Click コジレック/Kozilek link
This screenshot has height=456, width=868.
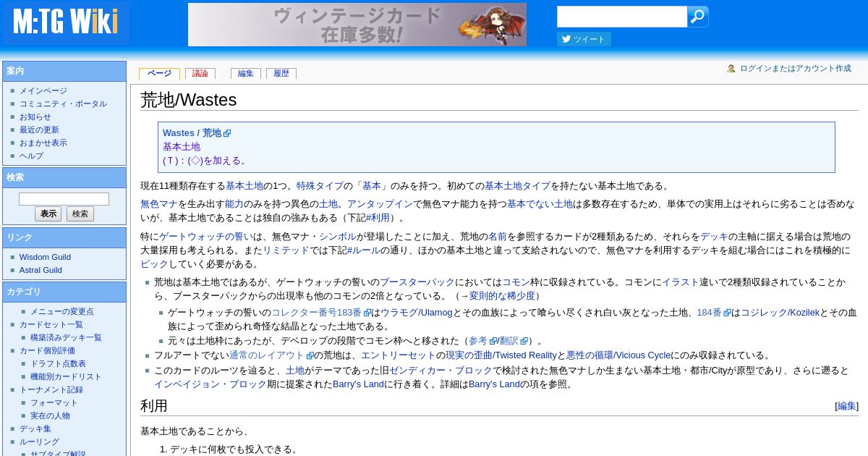pyautogui.click(x=780, y=313)
